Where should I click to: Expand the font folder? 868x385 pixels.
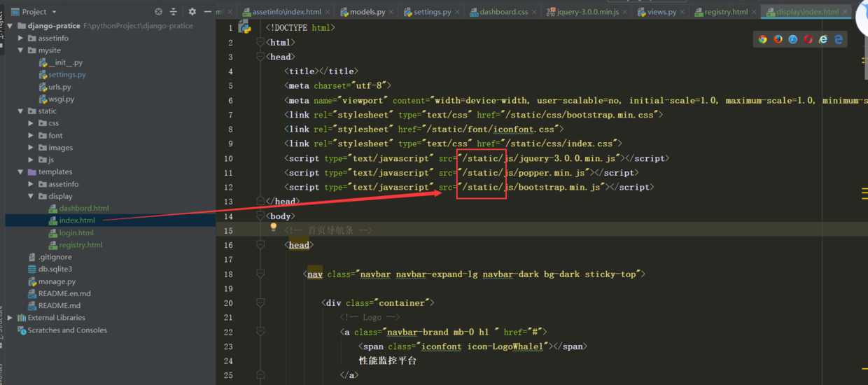pos(31,136)
